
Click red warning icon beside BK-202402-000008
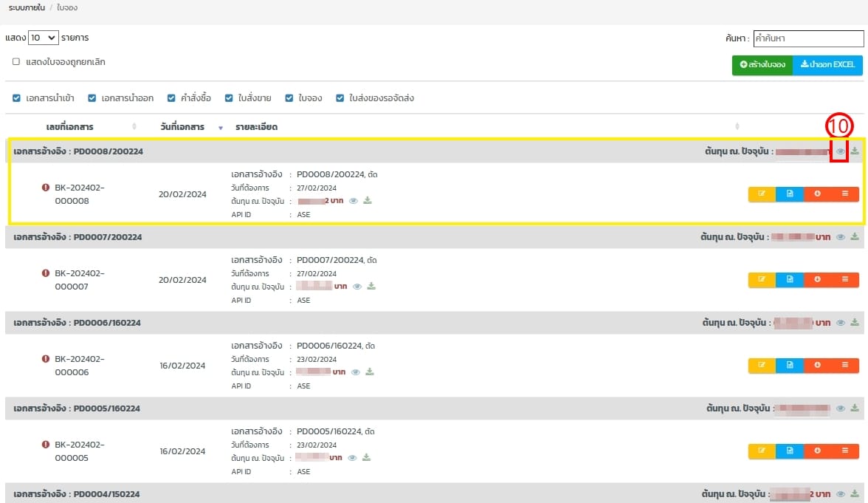point(46,188)
